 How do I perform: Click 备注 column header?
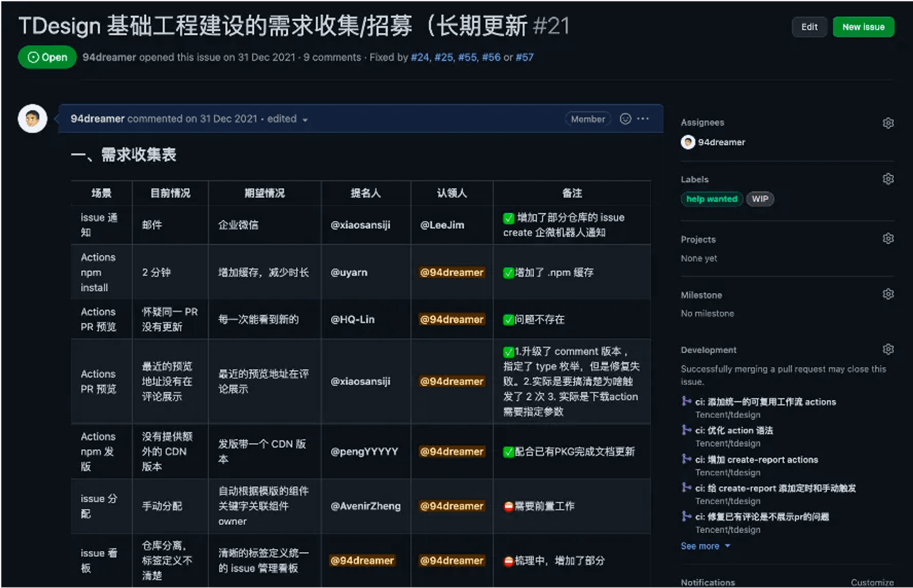[x=572, y=193]
